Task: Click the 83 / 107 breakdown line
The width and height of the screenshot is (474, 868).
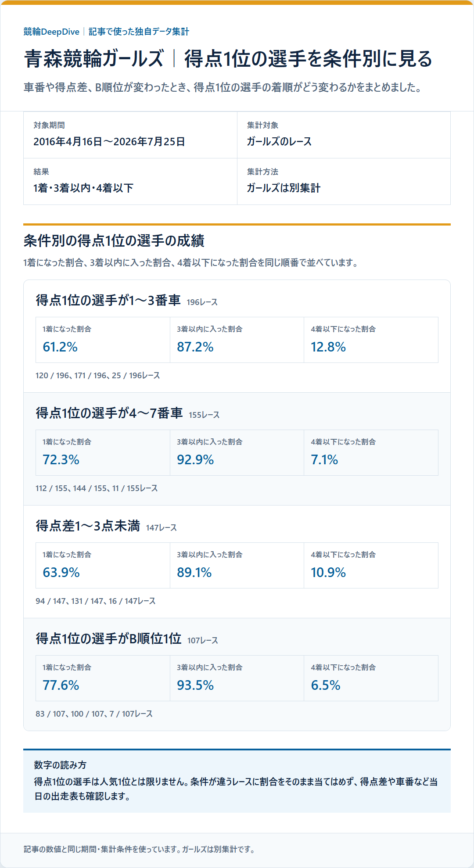Action: [94, 714]
